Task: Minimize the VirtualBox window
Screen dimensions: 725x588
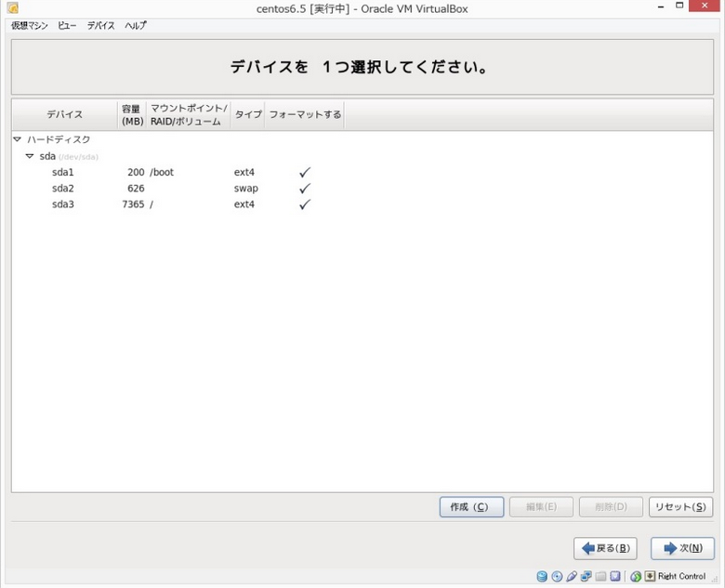Action: [661, 7]
